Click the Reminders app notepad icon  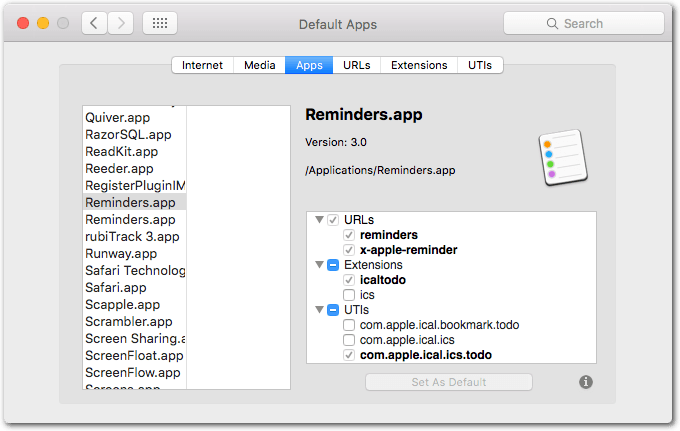point(563,157)
